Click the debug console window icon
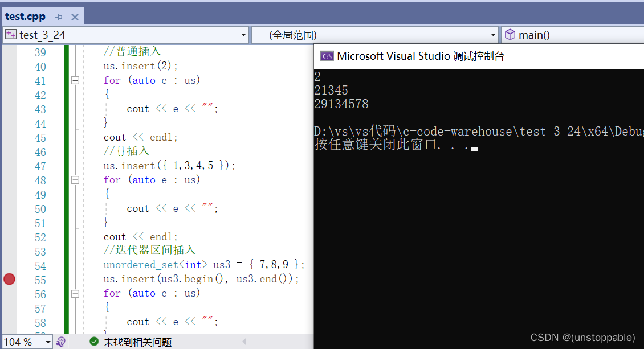This screenshot has height=349, width=644. coord(327,56)
